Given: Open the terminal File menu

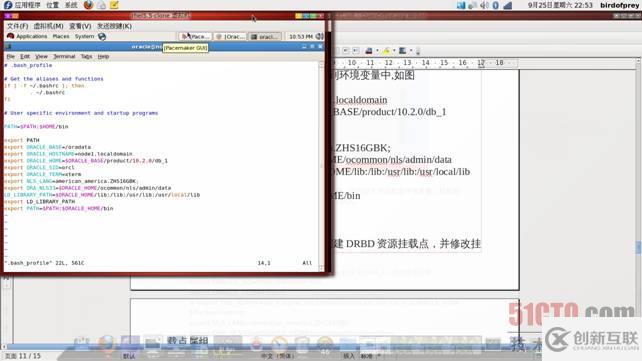Looking at the screenshot, I should tap(11, 56).
